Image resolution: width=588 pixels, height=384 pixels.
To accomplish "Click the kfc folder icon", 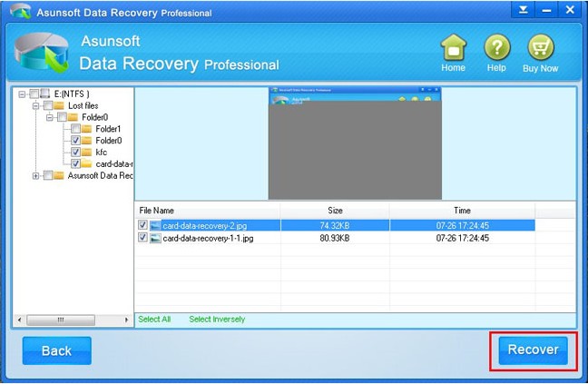I will click(x=86, y=152).
